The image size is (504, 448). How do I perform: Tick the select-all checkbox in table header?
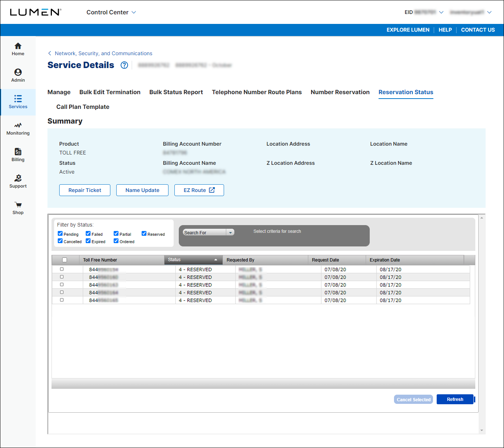(65, 260)
